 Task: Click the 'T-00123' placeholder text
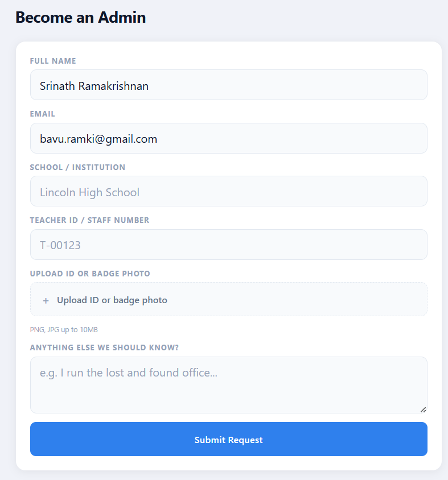60,246
